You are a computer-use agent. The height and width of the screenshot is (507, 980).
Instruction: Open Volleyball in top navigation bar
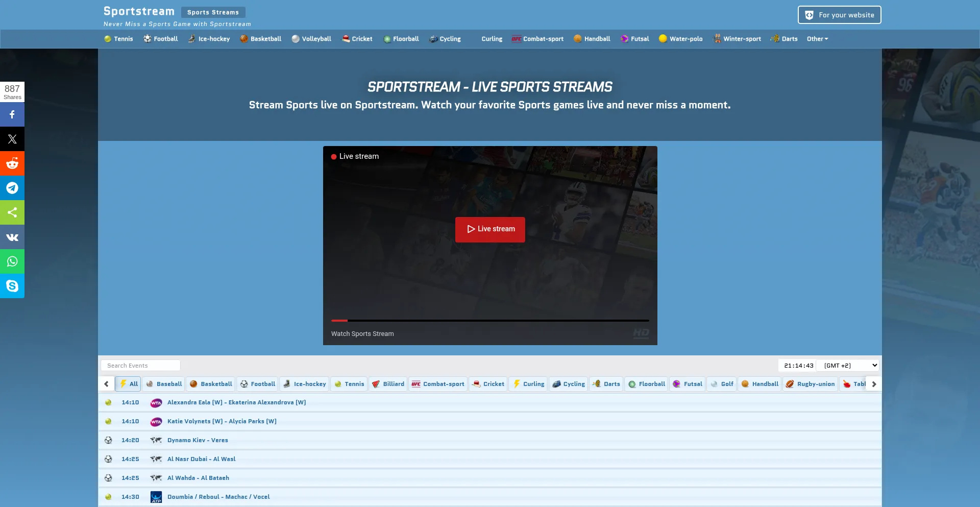(311, 39)
